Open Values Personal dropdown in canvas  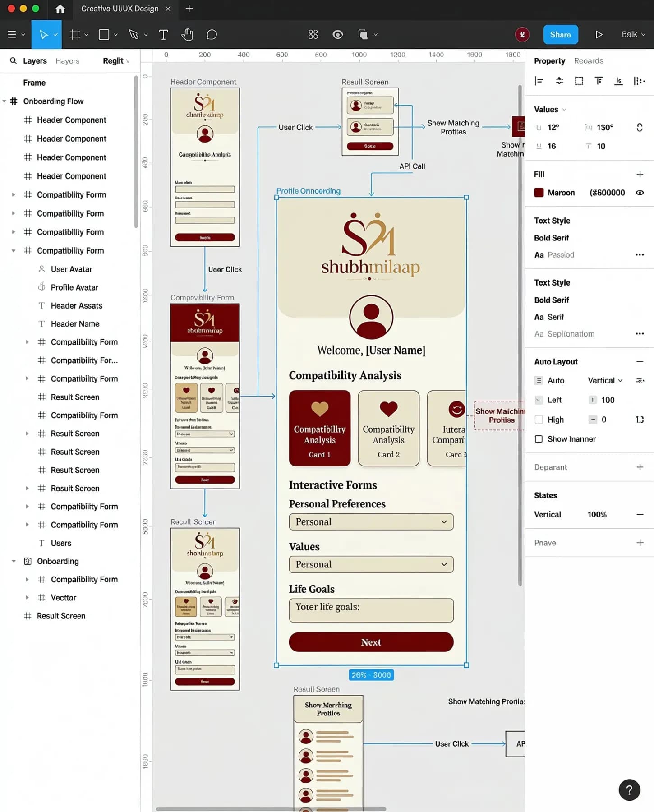coord(371,564)
